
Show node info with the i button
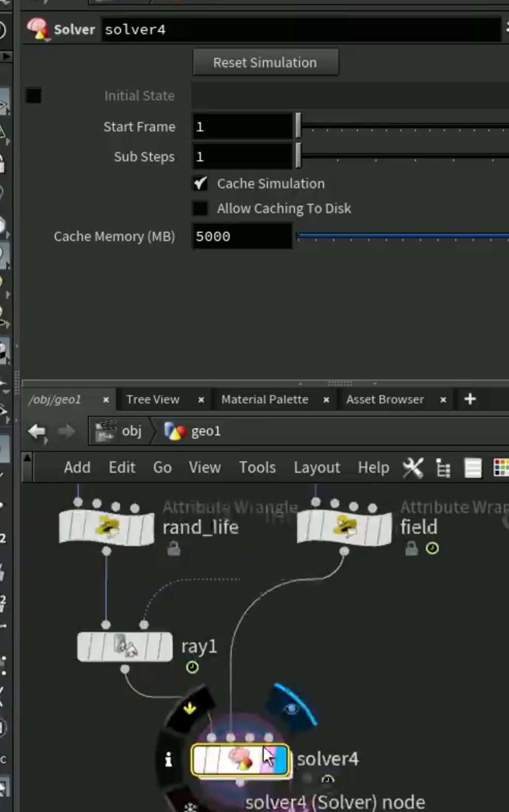tap(168, 759)
